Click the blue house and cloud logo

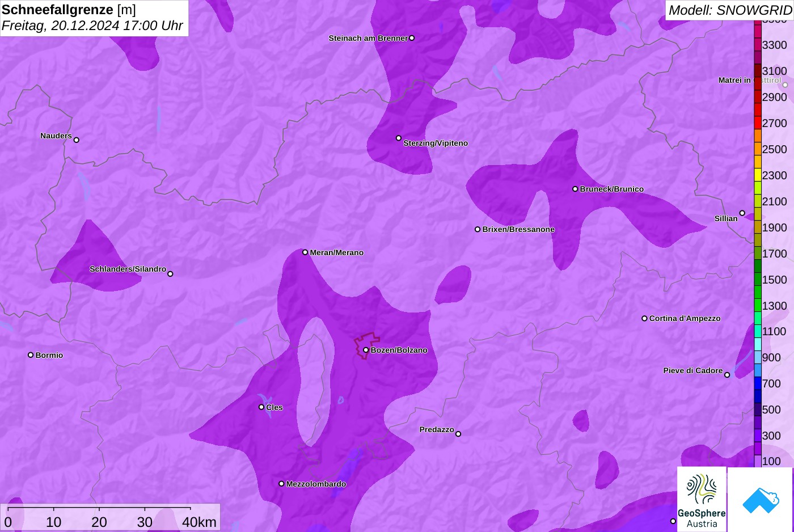[x=761, y=499]
